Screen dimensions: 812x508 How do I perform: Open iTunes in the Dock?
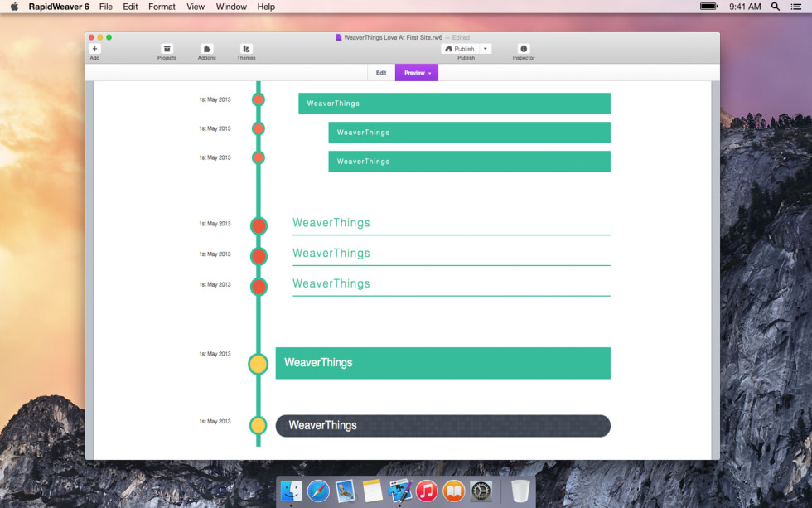tap(427, 491)
